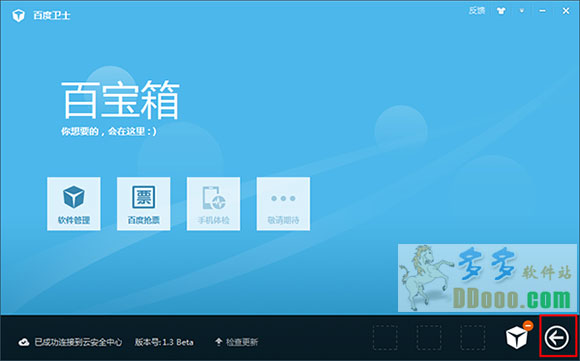Minimize the Baidu Guard window
Image resolution: width=580 pixels, height=361 pixels.
click(543, 11)
